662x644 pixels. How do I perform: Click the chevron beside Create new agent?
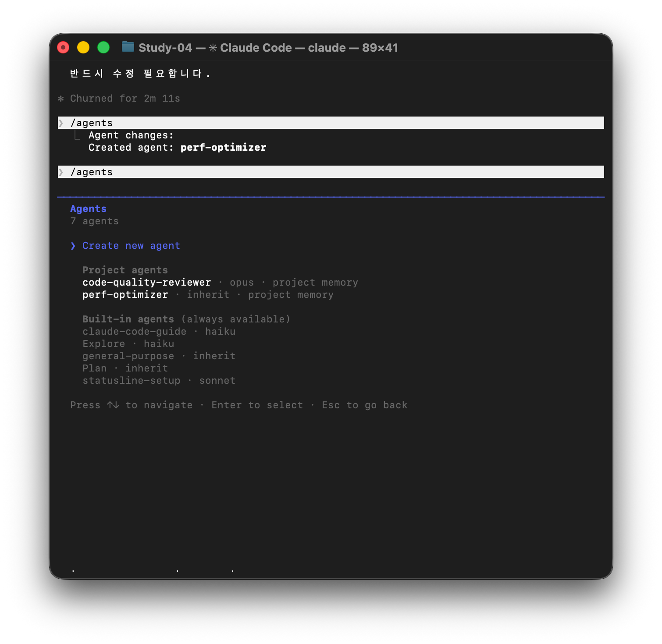tap(73, 246)
